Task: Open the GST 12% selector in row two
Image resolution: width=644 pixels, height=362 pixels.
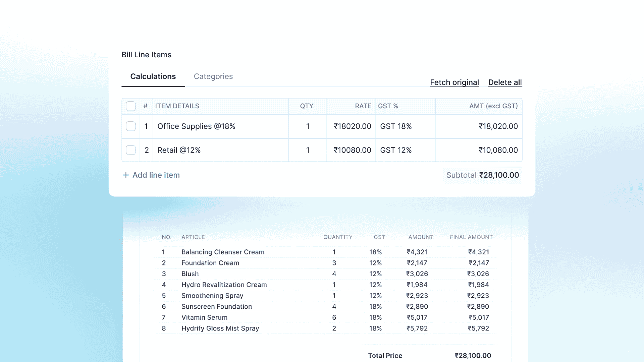Action: coord(396,150)
